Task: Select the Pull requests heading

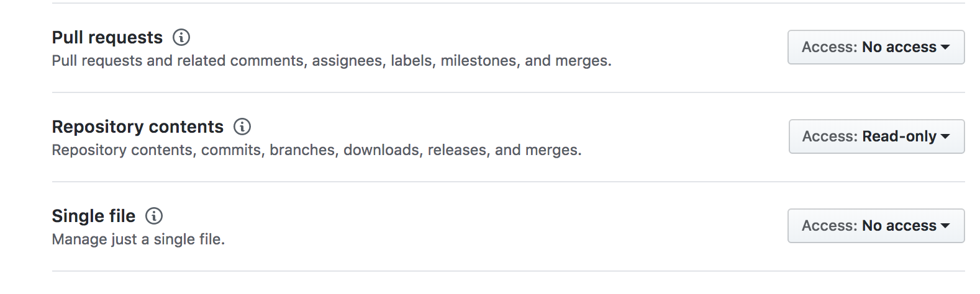Action: pos(107,37)
